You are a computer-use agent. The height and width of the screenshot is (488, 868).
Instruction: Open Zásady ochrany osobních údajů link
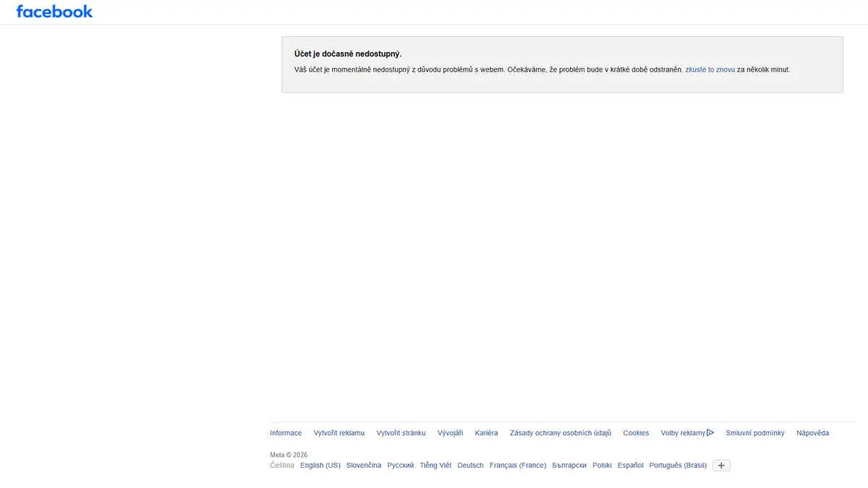[x=561, y=433]
